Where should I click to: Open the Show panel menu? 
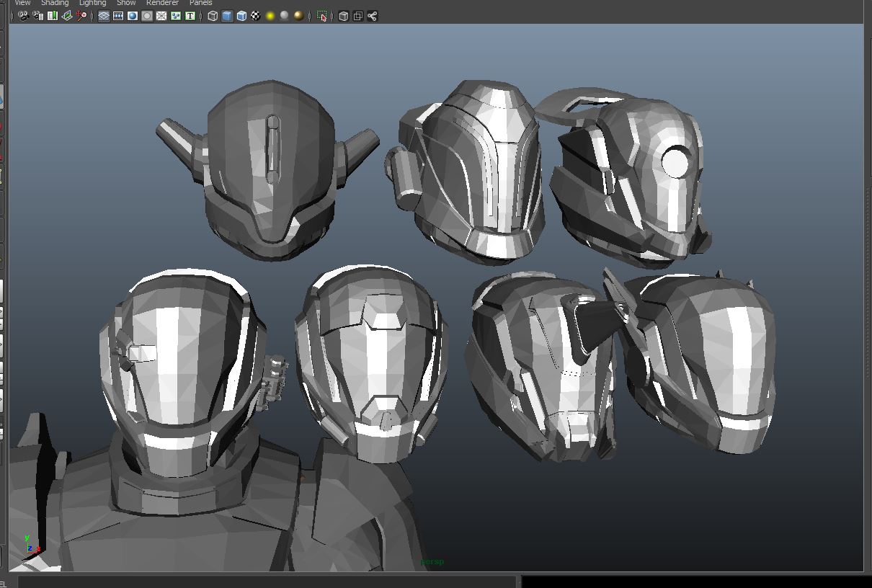click(x=126, y=3)
